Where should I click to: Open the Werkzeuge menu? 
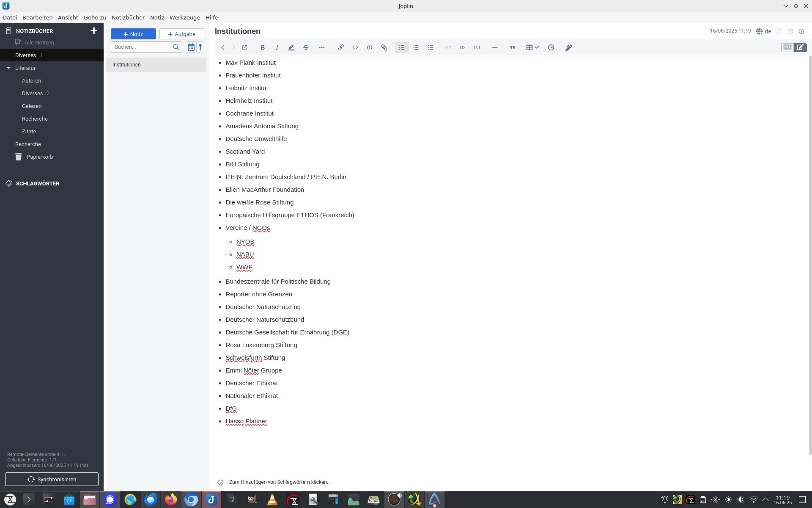point(185,17)
